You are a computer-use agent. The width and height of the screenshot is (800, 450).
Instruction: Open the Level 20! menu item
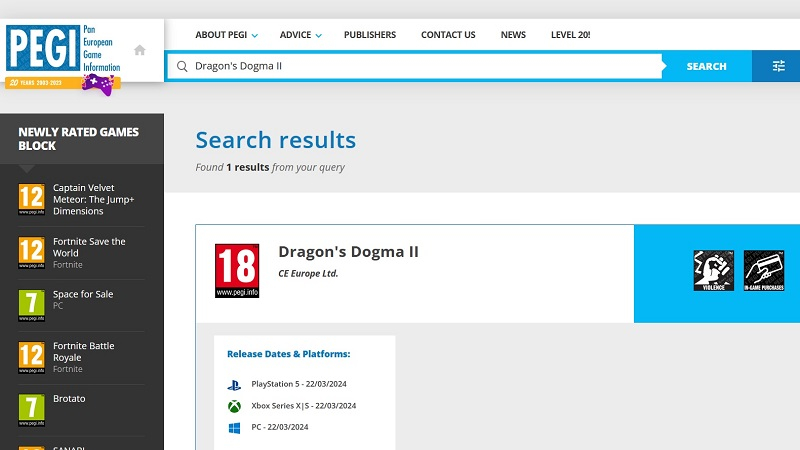(570, 35)
